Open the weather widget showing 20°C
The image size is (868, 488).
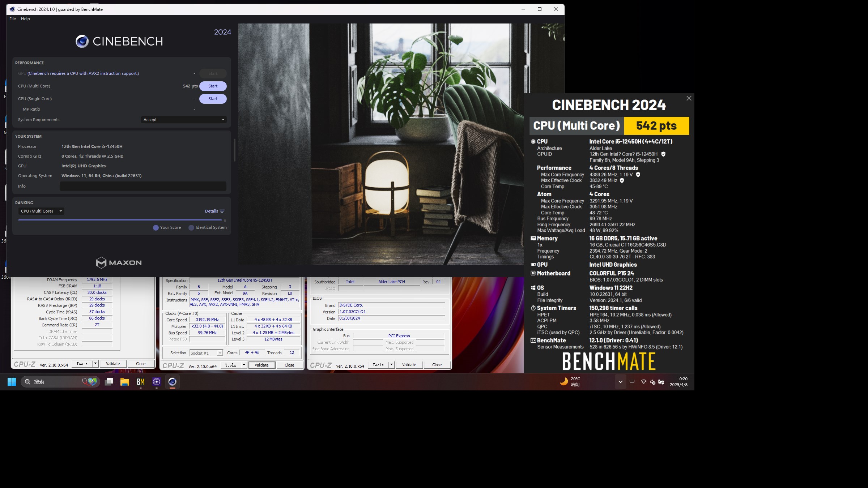coord(570,382)
